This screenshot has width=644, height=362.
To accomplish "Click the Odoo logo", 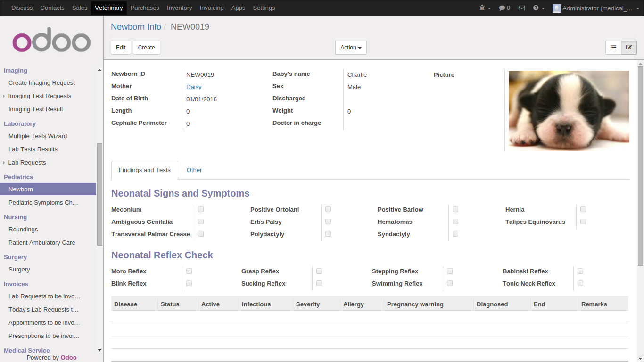I will pos(51,42).
